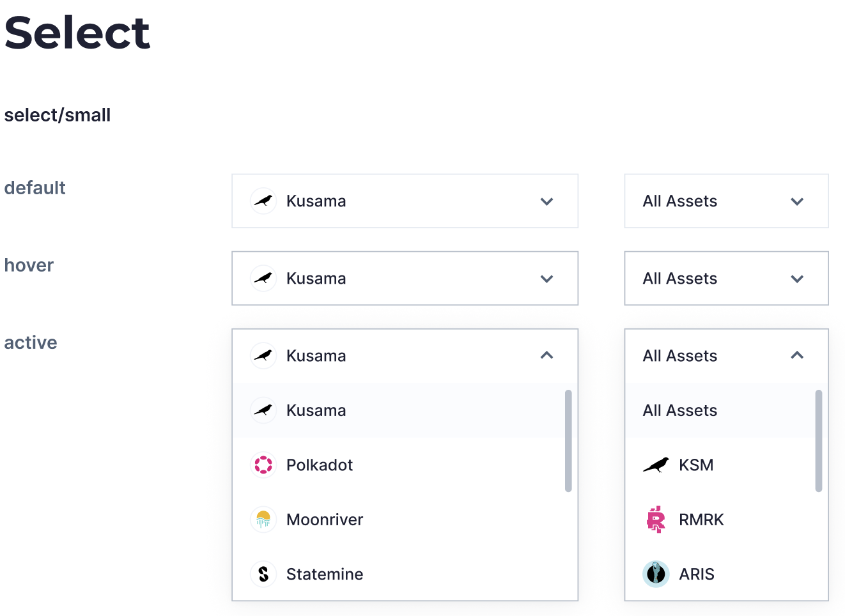Click the Moonriver sunrise icon
The width and height of the screenshot is (845, 616).
coord(263,520)
